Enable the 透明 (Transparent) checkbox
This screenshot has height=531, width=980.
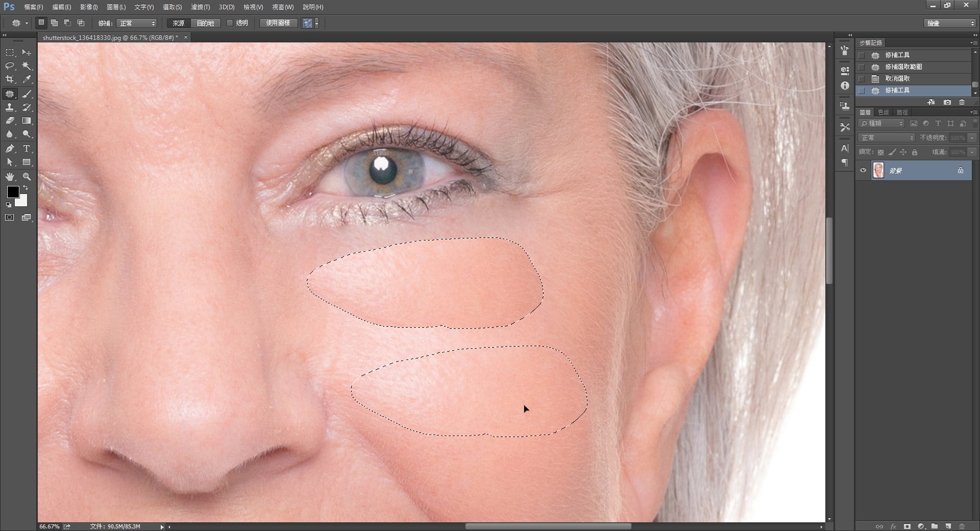(x=230, y=23)
